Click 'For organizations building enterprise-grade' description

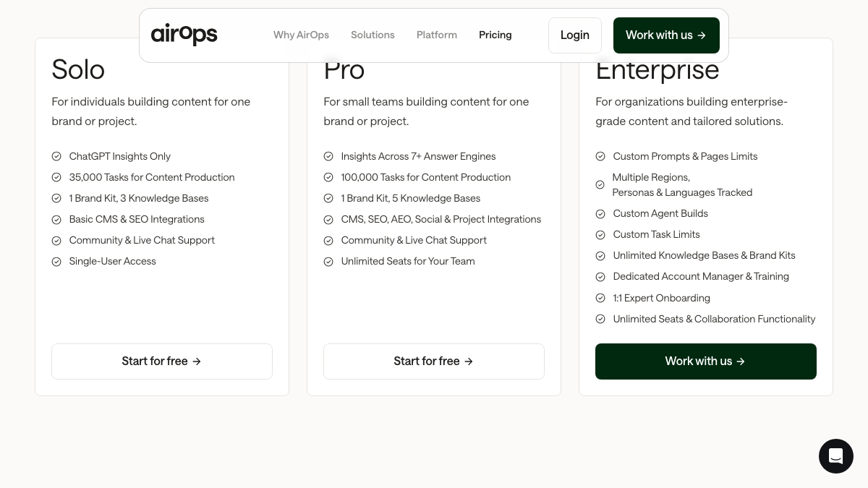692,111
